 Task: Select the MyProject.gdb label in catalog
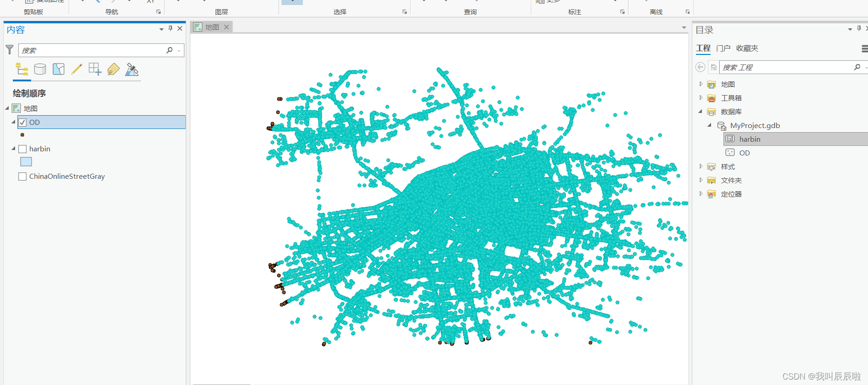pos(755,126)
